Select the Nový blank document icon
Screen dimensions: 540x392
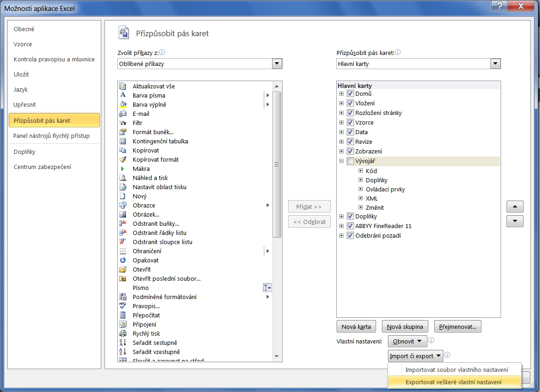pos(123,196)
